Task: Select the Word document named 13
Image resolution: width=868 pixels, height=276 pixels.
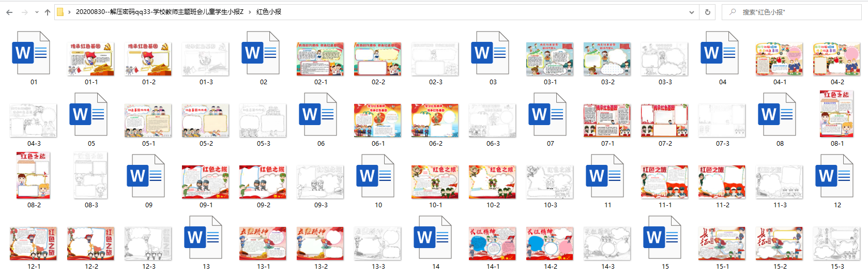Action: click(x=206, y=242)
